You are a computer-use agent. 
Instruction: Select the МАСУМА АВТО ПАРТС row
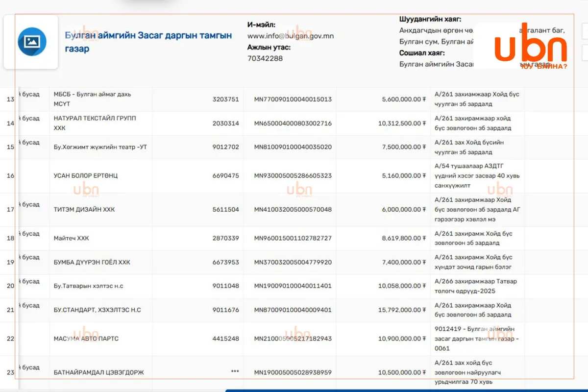(x=294, y=339)
